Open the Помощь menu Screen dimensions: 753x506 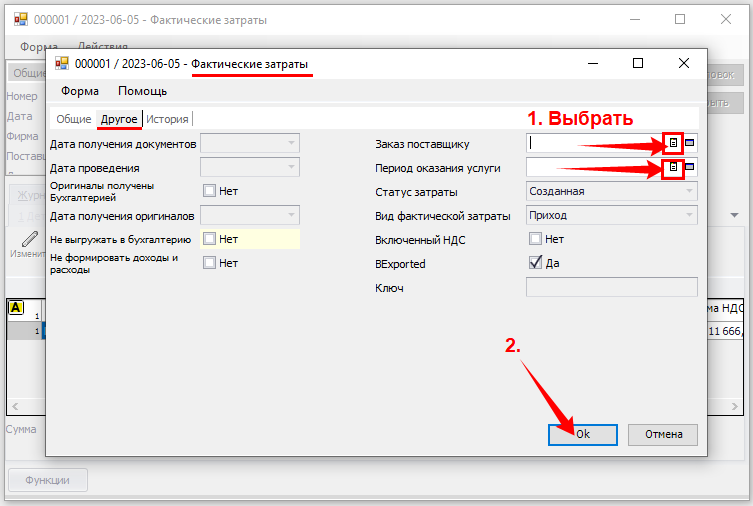click(142, 91)
